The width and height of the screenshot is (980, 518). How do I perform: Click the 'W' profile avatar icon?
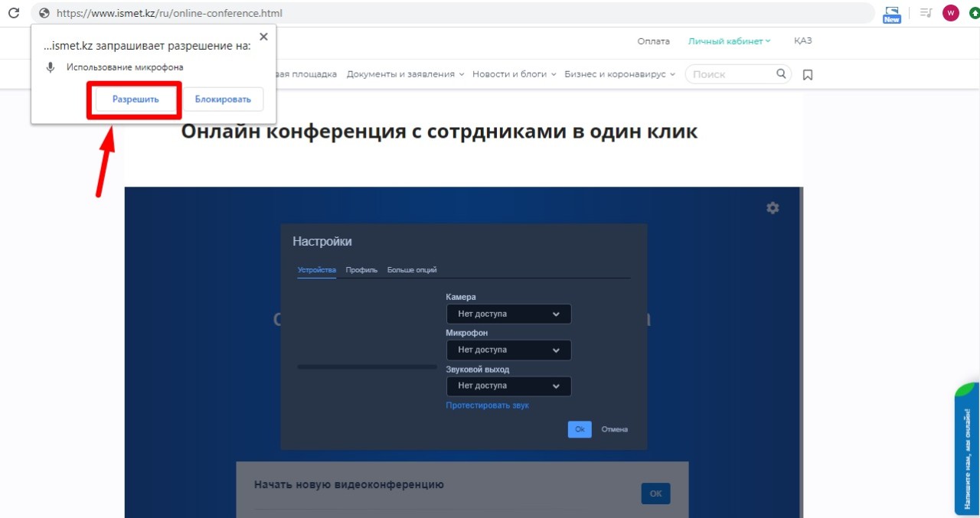950,13
